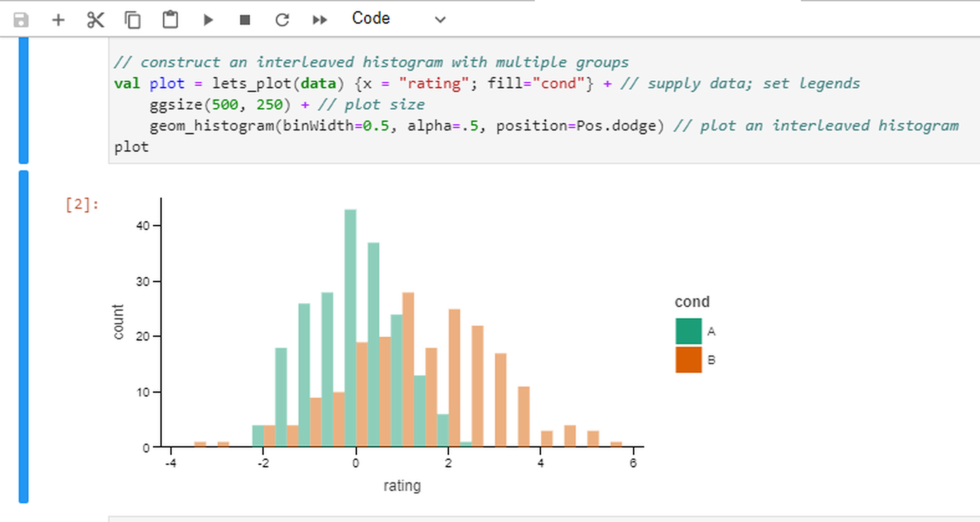Click the tallest green histogram bar
The image size is (980, 522).
pos(350,328)
